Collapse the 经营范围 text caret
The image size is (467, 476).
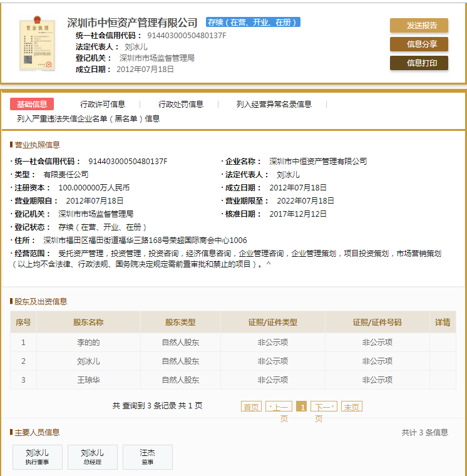pos(269,265)
